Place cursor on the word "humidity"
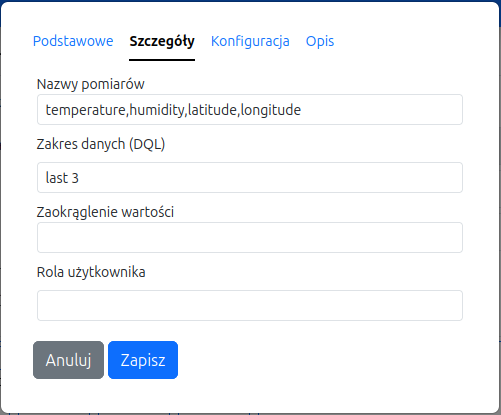The height and width of the screenshot is (415, 501). [157, 110]
